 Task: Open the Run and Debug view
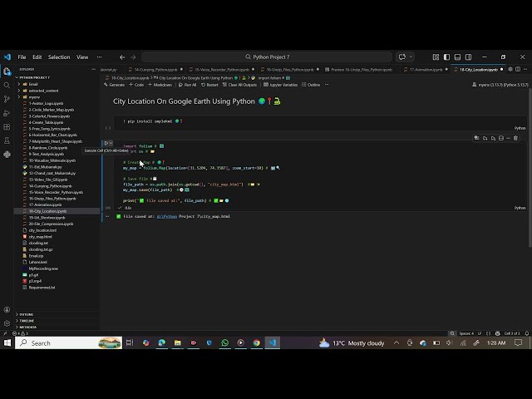click(7, 113)
